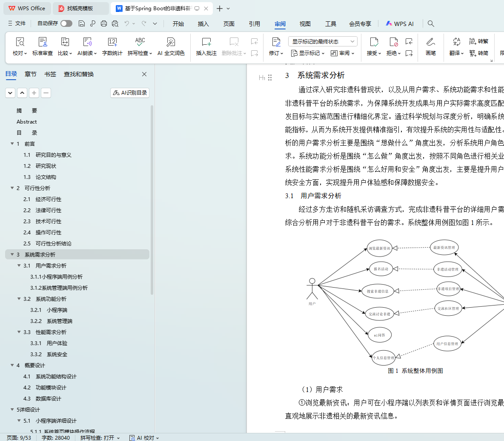This screenshot has height=441, width=504.
Task: Switch to the 视图 ribbon tab
Action: point(305,24)
